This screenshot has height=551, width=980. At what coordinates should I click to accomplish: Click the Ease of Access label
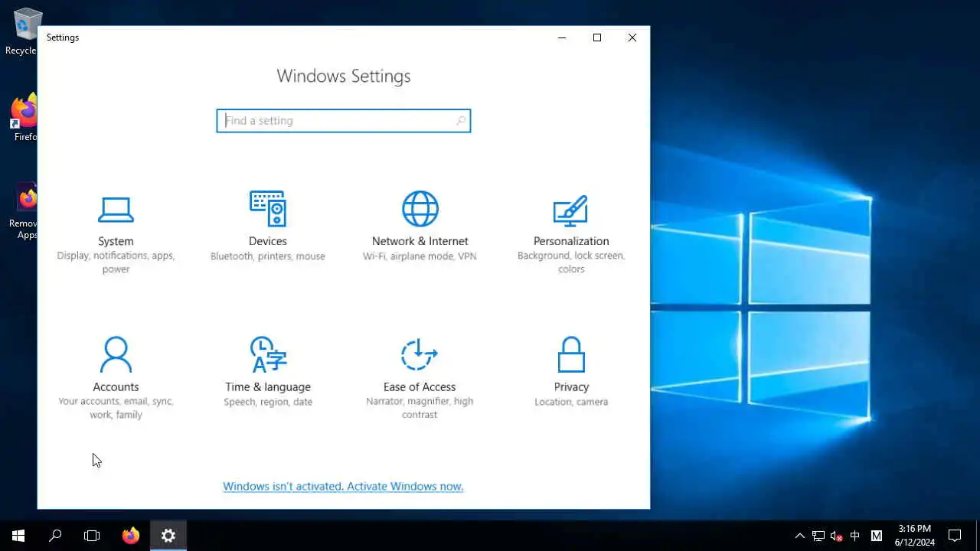click(420, 387)
